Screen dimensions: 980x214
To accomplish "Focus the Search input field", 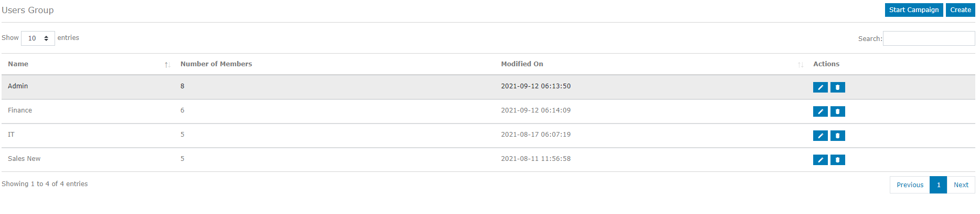I will point(929,38).
